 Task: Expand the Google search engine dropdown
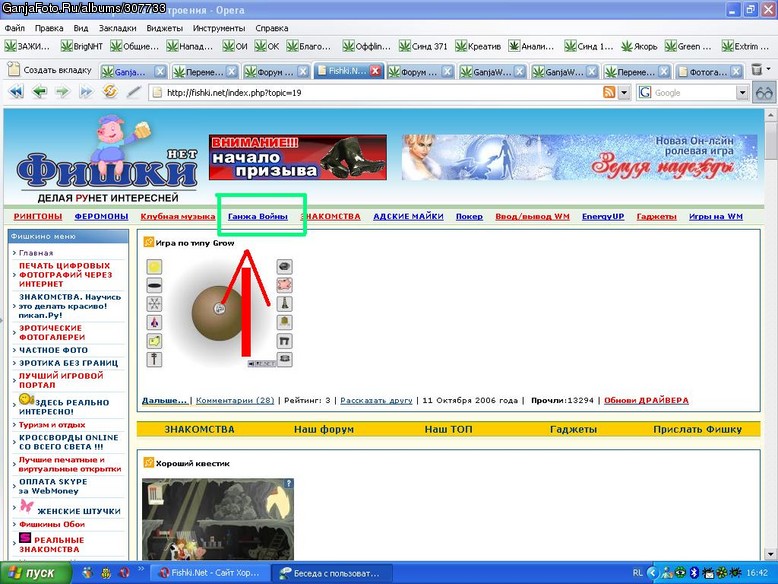pyautogui.click(x=742, y=93)
